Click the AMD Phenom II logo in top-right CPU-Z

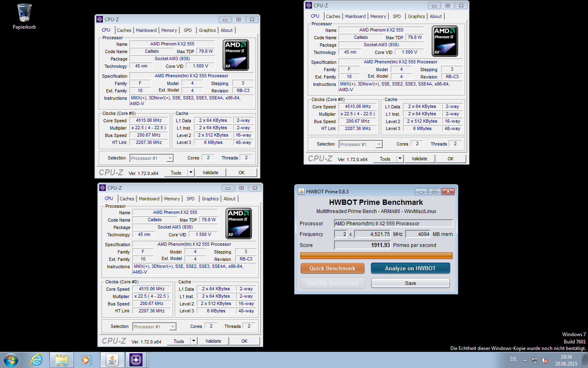click(x=445, y=41)
